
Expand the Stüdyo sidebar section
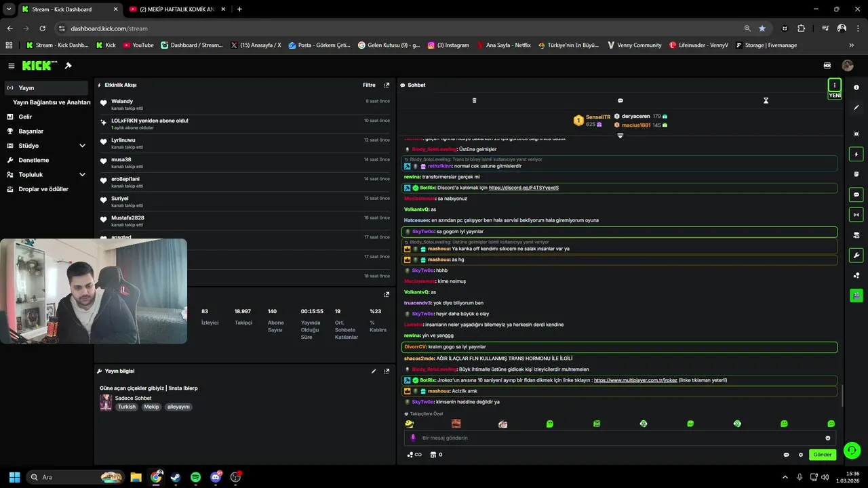tap(82, 146)
